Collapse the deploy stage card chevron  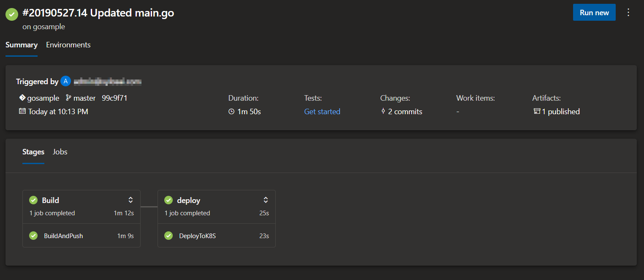[x=266, y=200]
